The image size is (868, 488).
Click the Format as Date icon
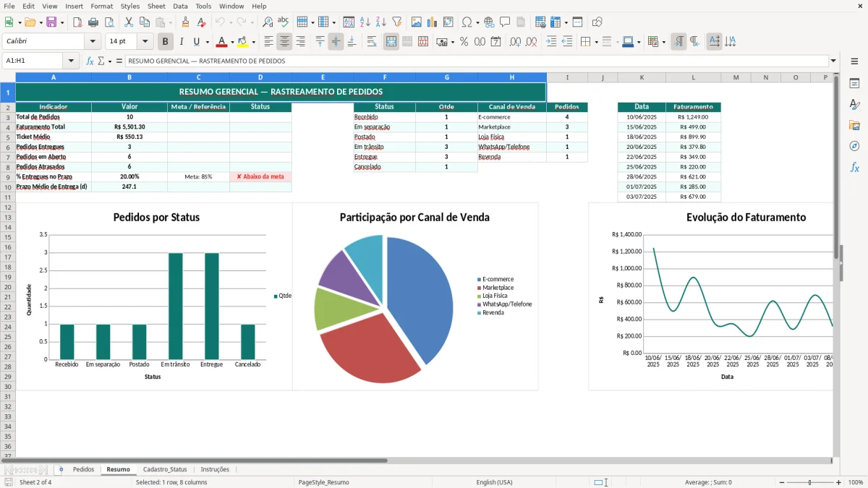[x=495, y=42]
